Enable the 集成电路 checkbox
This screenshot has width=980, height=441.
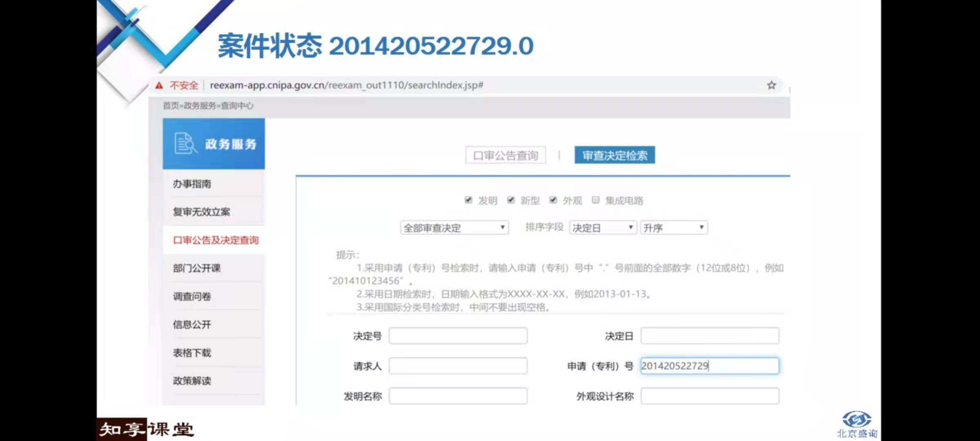(x=596, y=200)
